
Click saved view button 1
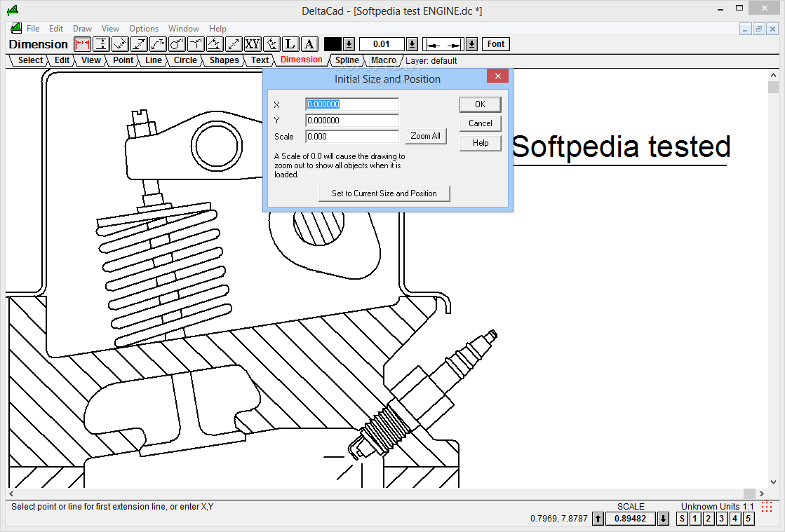tap(695, 519)
